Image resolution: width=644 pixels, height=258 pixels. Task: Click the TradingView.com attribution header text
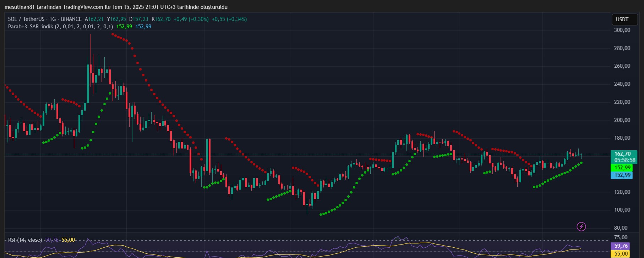(x=116, y=7)
